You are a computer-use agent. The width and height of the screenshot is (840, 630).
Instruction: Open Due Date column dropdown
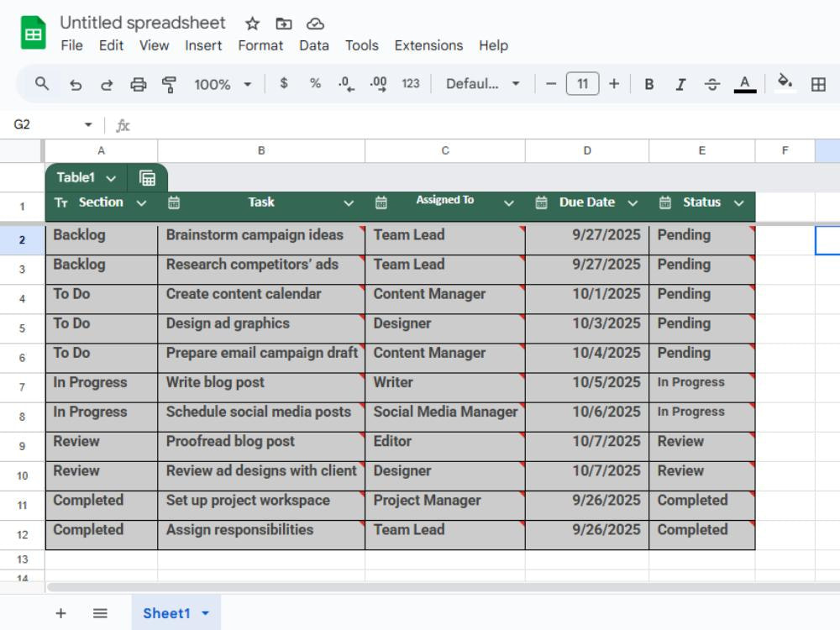tap(633, 203)
